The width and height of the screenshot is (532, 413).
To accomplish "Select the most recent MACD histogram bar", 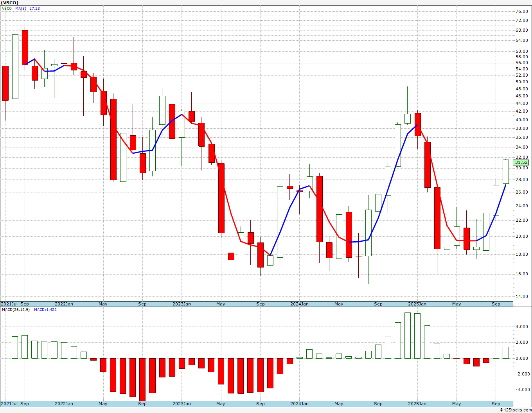I will point(506,353).
